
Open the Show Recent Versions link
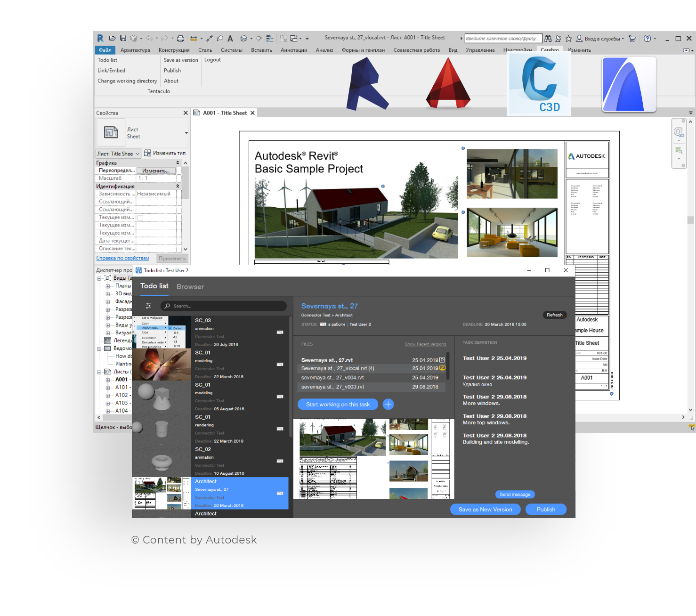pyautogui.click(x=425, y=344)
